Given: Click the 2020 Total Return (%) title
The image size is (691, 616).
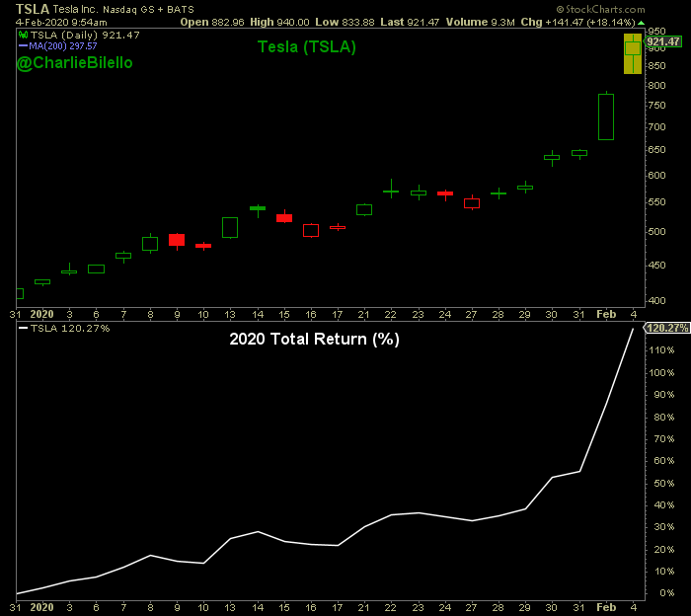Looking at the screenshot, I should coord(314,339).
